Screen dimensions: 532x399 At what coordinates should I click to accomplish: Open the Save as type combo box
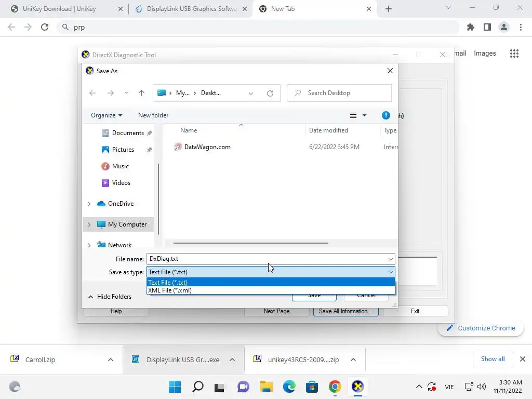tap(271, 272)
